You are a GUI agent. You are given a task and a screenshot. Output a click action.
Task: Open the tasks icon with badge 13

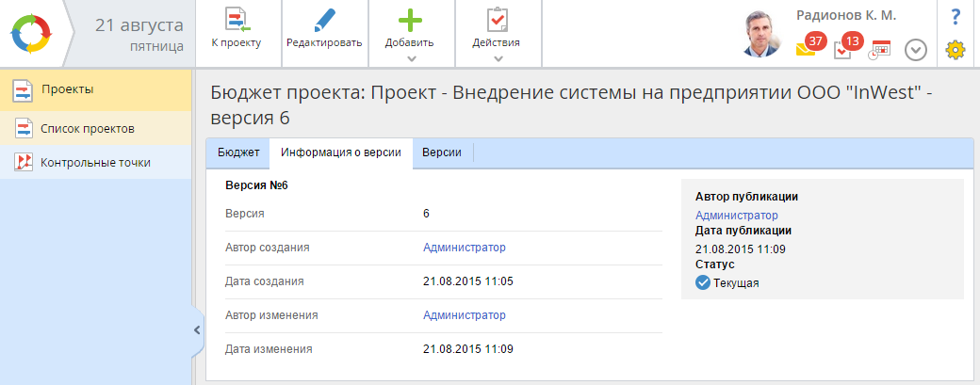844,49
